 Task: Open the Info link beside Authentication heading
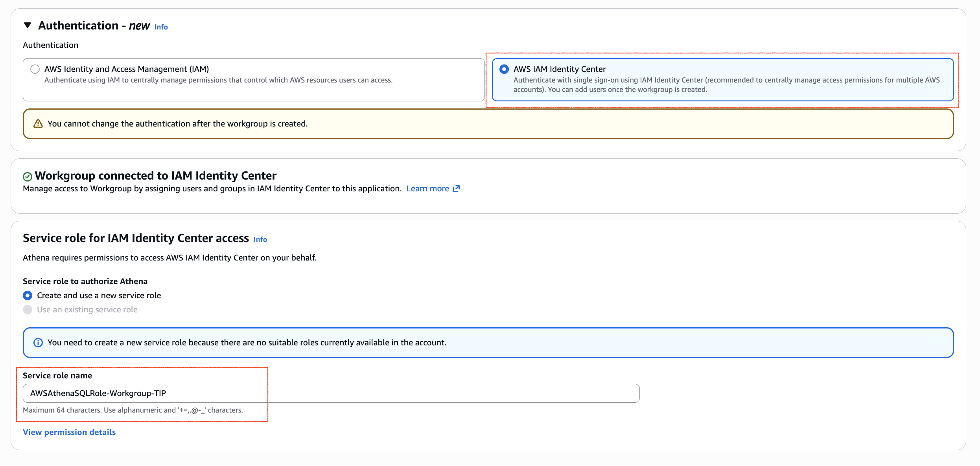click(161, 27)
